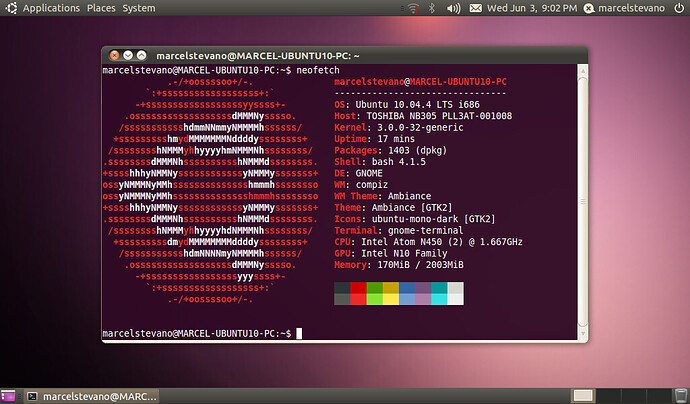Click the 'Kernel: 3.0.0-32-generic' line
This screenshot has height=404, width=690.
399,128
